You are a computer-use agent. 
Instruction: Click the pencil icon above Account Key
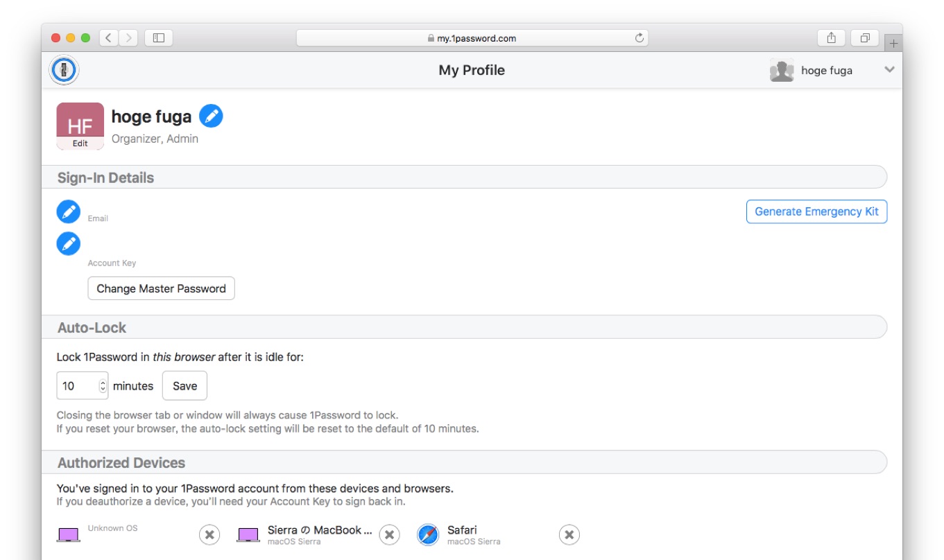(68, 243)
